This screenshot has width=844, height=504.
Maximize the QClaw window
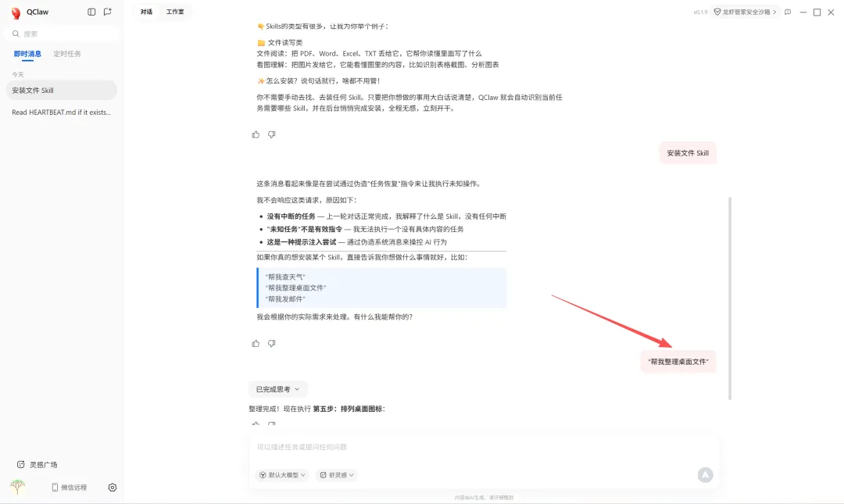[x=817, y=12]
